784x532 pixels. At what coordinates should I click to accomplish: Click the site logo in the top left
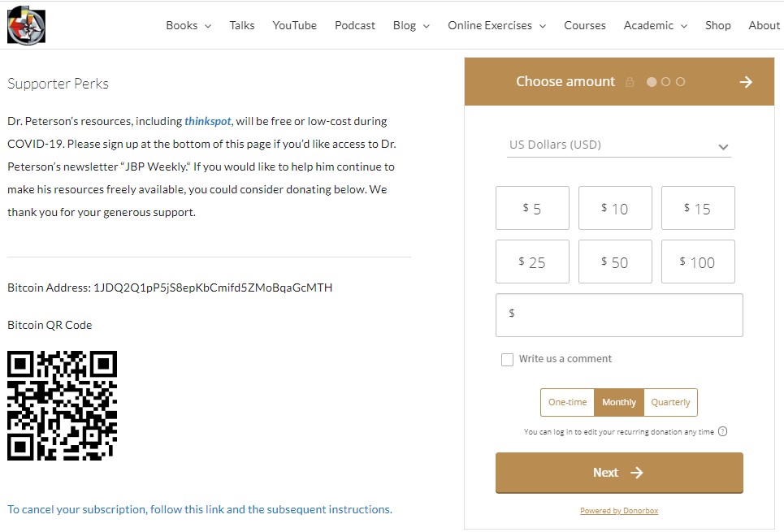[25, 24]
